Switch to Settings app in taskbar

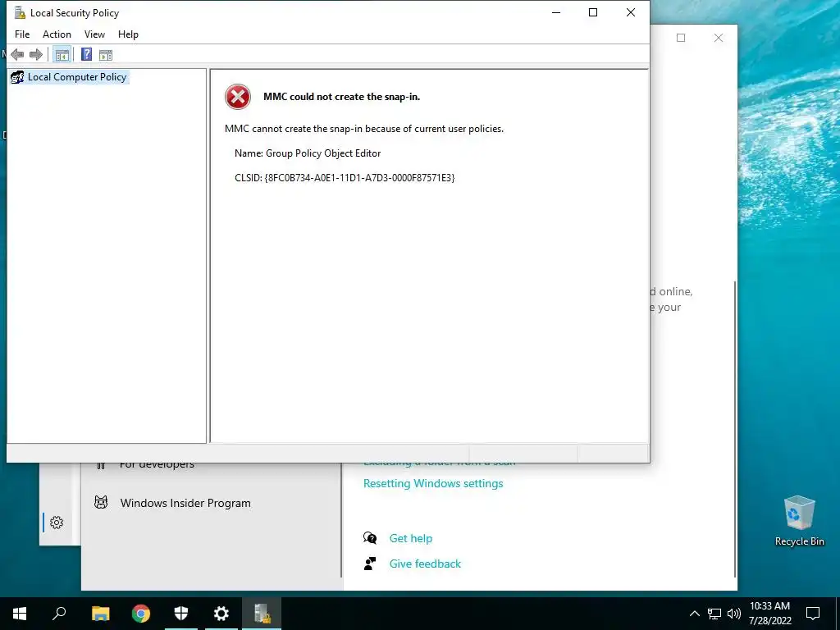pos(221,614)
